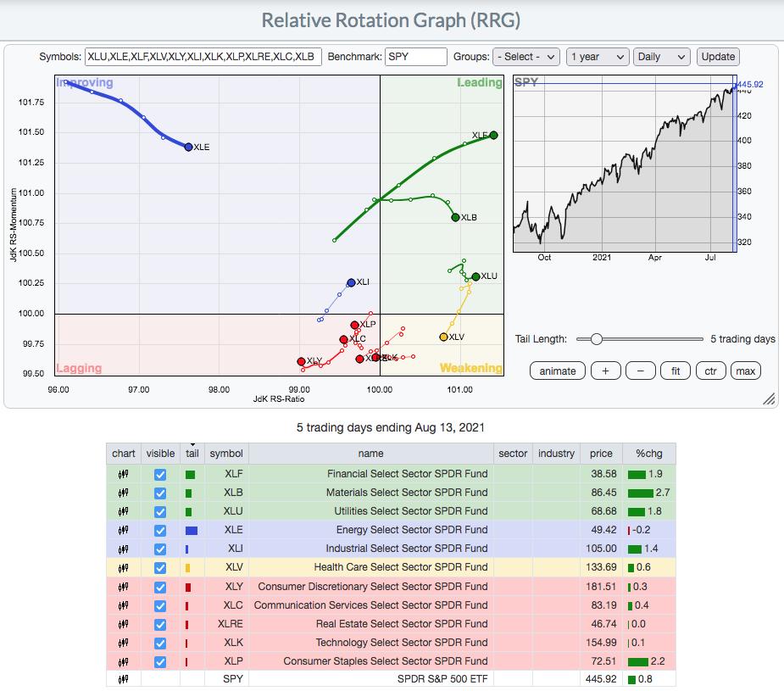The height and width of the screenshot is (691, 784).
Task: Click the ctr center button
Action: [710, 371]
